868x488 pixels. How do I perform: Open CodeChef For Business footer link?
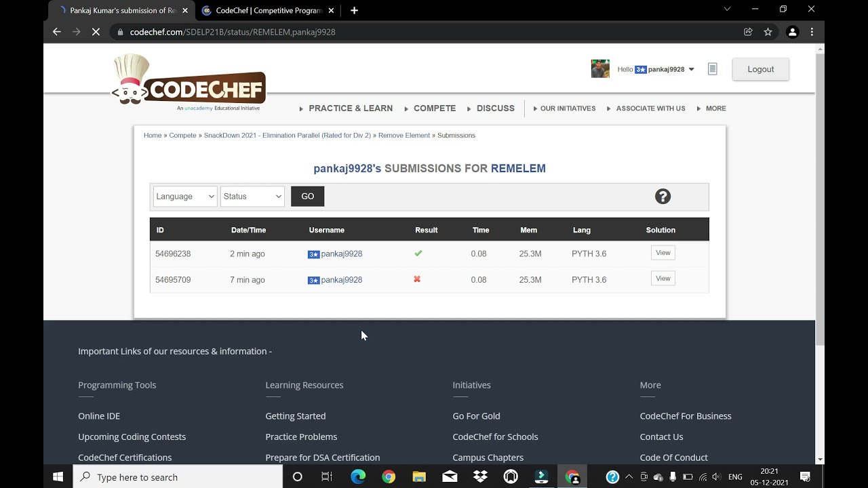[686, 416]
